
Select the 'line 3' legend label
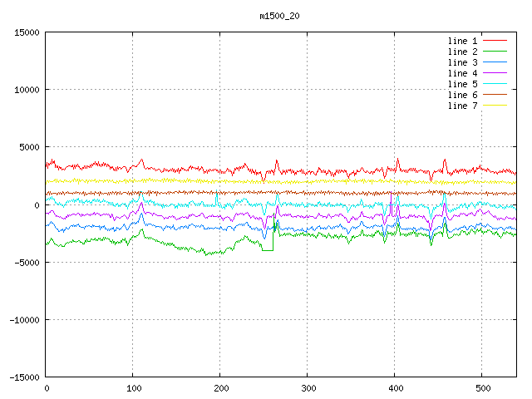pos(463,62)
